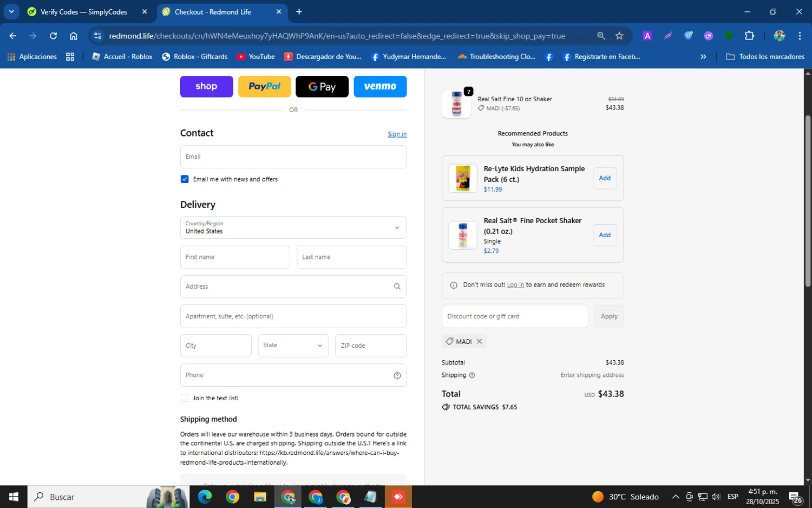
Task: Open the Aplicaciones bookmark shortcut
Action: coord(32,56)
